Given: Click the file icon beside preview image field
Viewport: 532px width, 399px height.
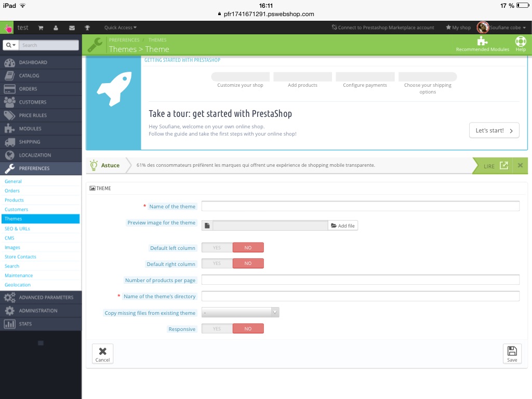Looking at the screenshot, I should point(207,225).
